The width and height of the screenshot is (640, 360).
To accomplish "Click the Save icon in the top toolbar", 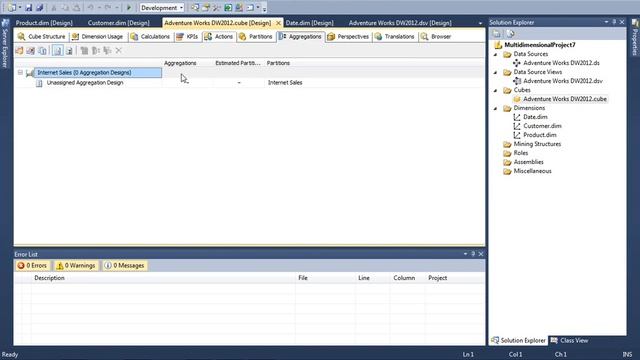I will pos(29,8).
